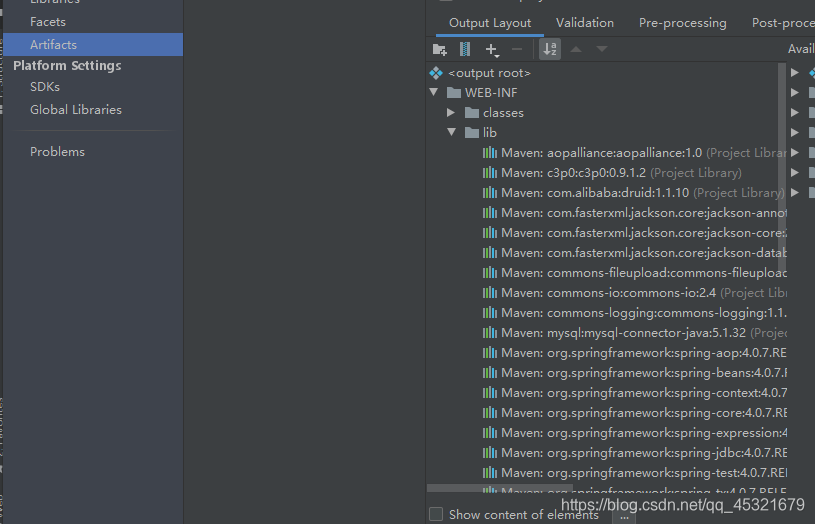Select Maven: aopalliance:aopalliance:1.0 entry
The image size is (815, 524).
point(601,153)
